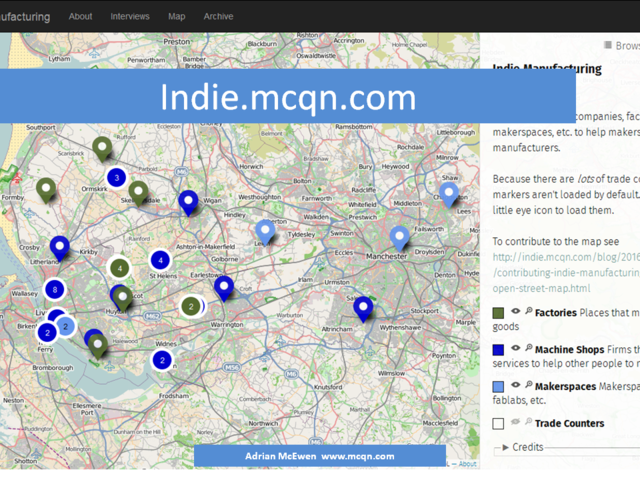This screenshot has height=480, width=640.
Task: Zoom to Trade Counters layer magnifier
Action: point(529,421)
